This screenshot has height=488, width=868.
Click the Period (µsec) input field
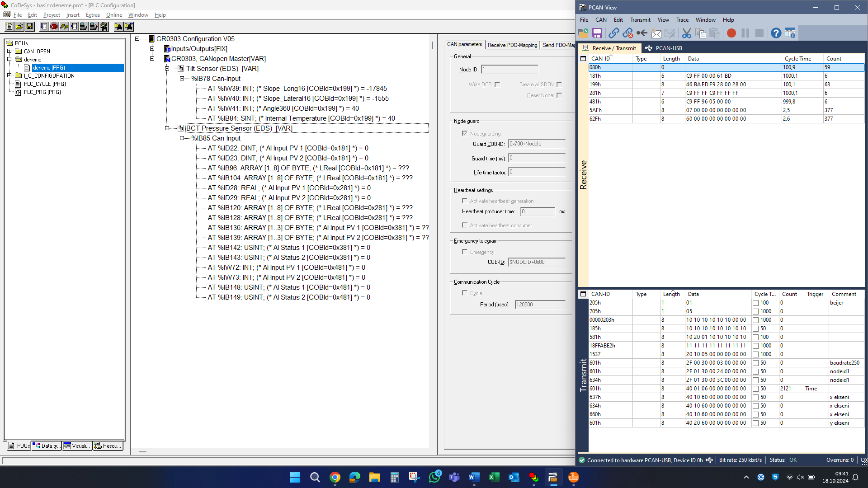click(x=539, y=305)
